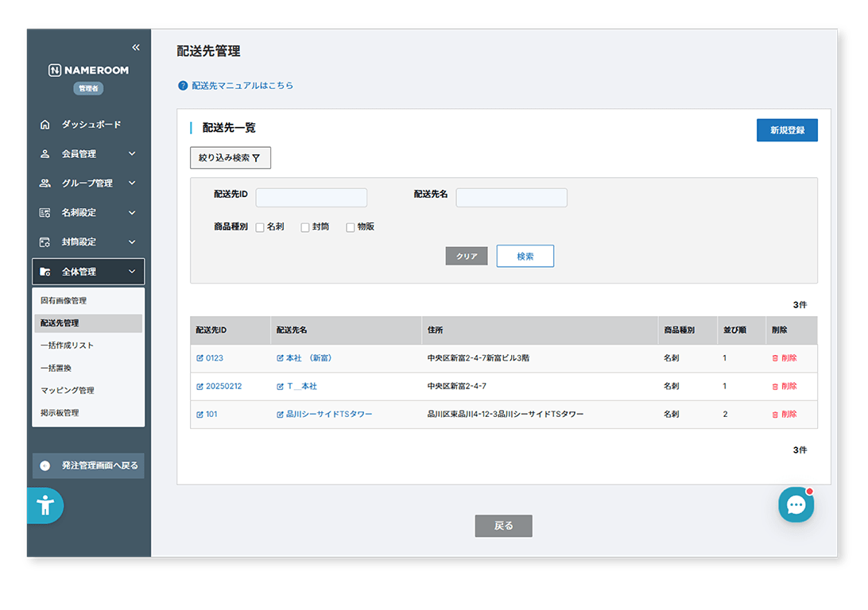Image resolution: width=868 pixels, height=610 pixels.
Task: Check the 封筒 product type filter
Action: coord(304,226)
